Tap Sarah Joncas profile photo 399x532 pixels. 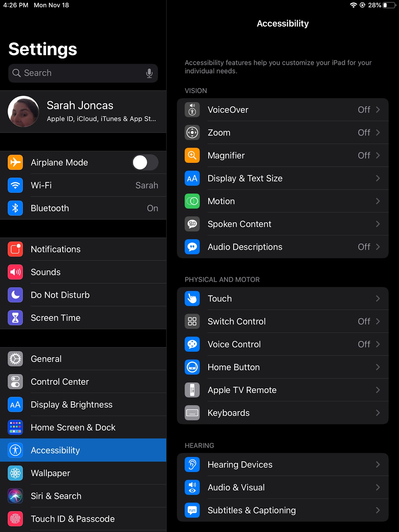coord(23,111)
